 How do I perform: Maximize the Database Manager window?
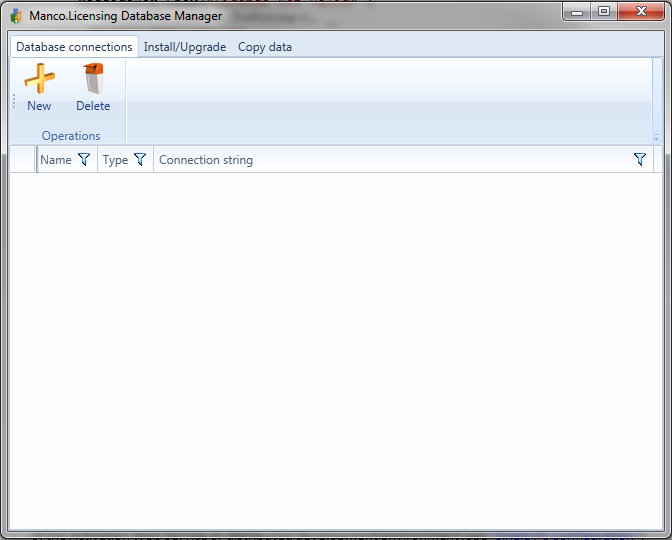pyautogui.click(x=604, y=12)
